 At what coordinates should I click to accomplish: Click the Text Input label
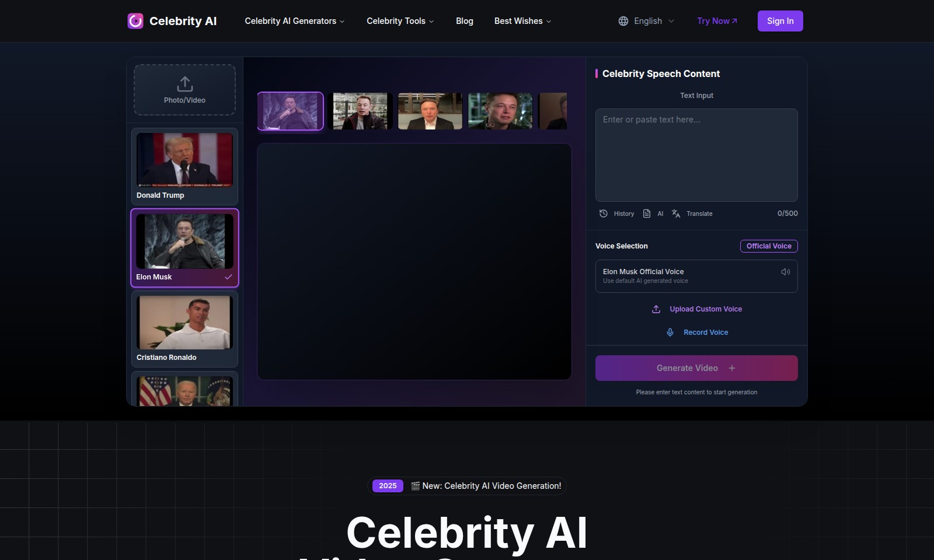coord(696,96)
